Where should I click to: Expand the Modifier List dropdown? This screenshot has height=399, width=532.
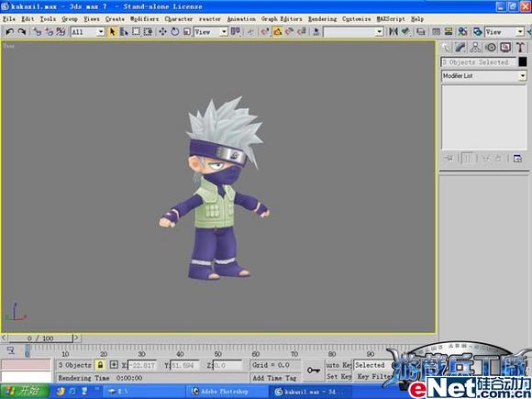coord(523,76)
